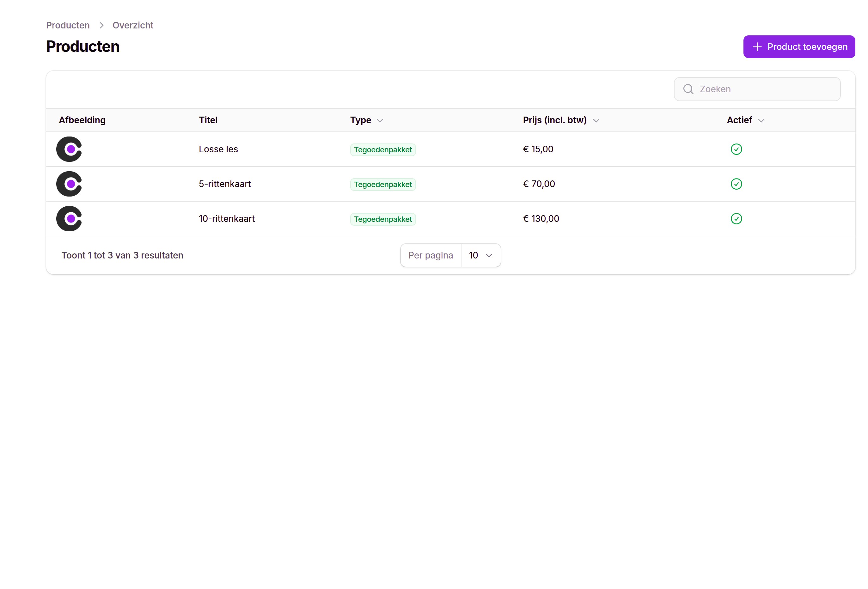Focus the Zoeken search field
The image size is (868, 589).
pyautogui.click(x=757, y=89)
